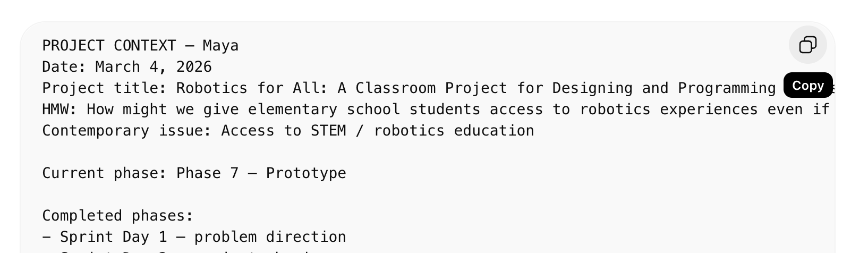
Task: Click the words Robotics for All
Action: pyautogui.click(x=248, y=88)
